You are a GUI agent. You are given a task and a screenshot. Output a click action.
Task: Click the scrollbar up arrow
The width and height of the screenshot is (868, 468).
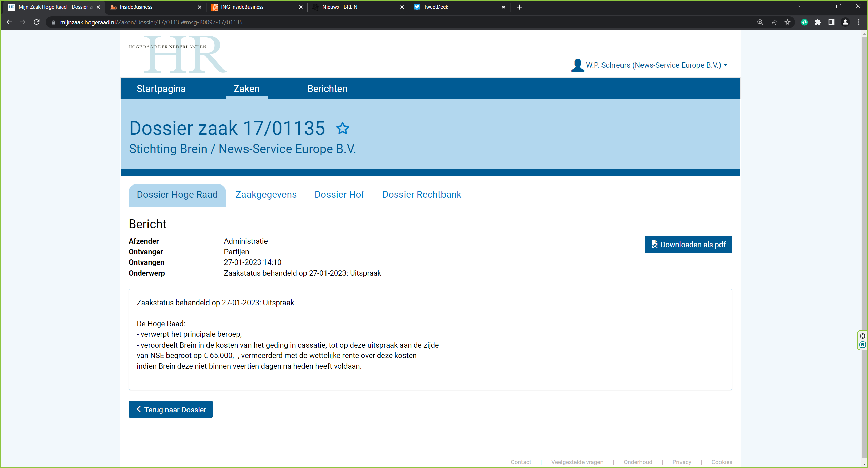pos(864,34)
